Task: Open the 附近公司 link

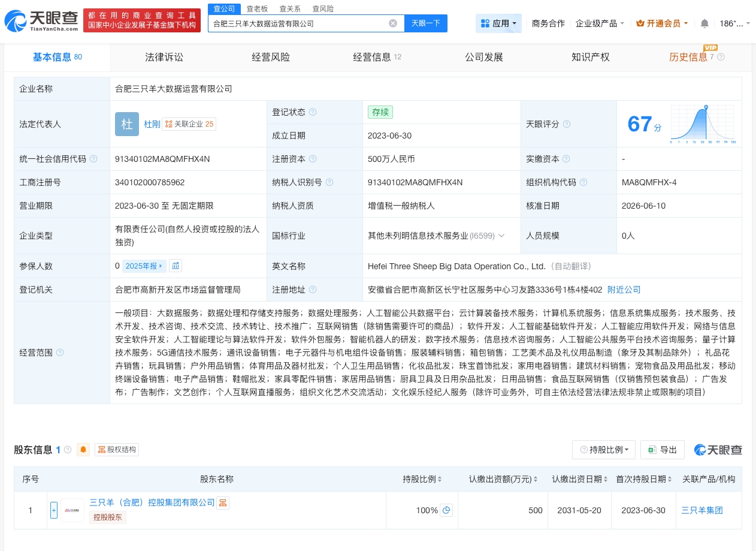Action: 624,290
